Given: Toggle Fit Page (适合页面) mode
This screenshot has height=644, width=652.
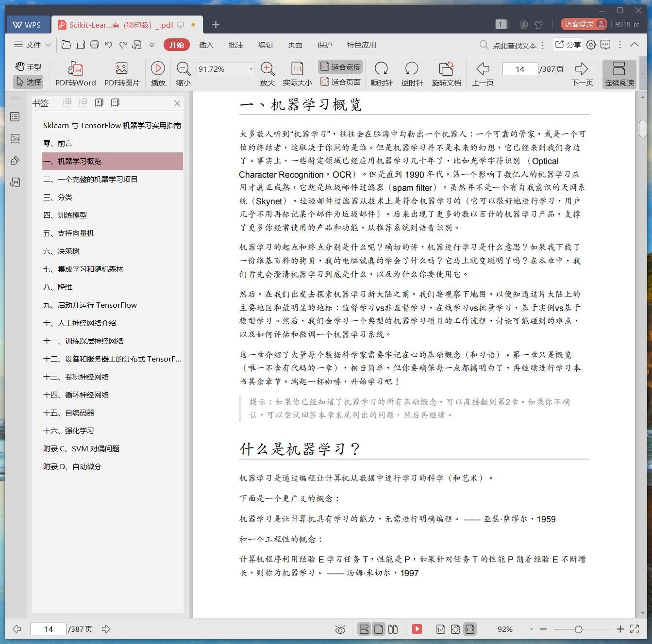Looking at the screenshot, I should (x=341, y=82).
